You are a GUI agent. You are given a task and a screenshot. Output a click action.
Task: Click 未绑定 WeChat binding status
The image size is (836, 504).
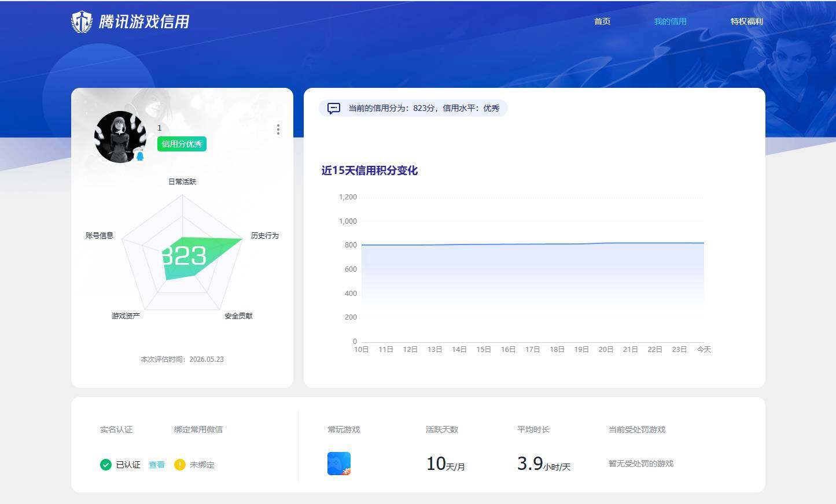point(202,465)
